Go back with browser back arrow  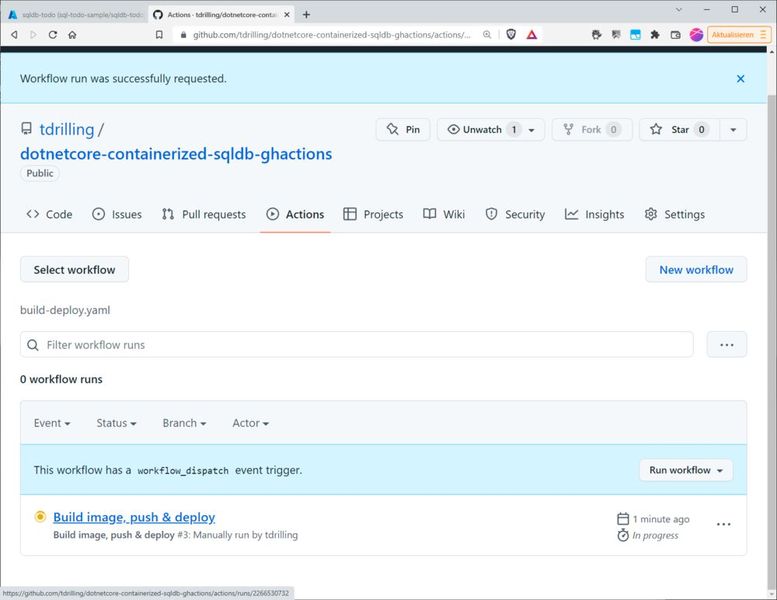pyautogui.click(x=14, y=35)
